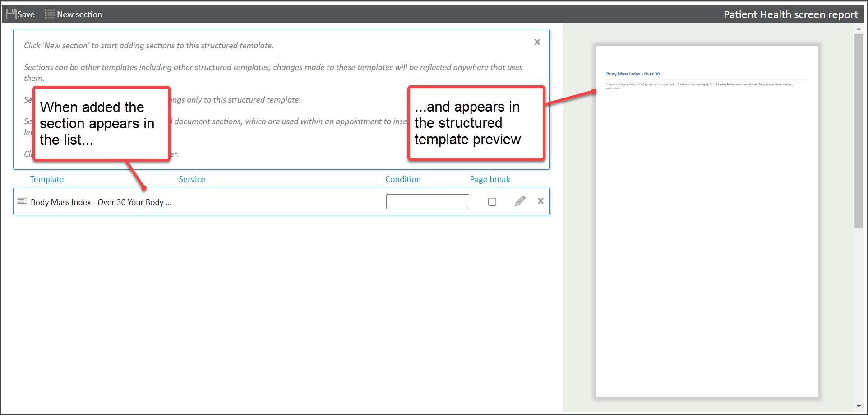
Task: Click the vertical scrollbar thumb
Action: (859, 131)
